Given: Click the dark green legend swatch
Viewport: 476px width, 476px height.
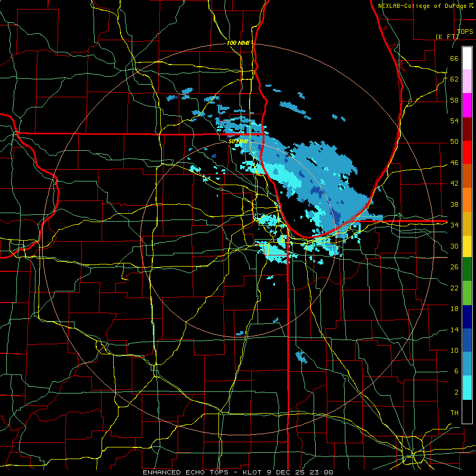Looking at the screenshot, I should pyautogui.click(x=467, y=269).
